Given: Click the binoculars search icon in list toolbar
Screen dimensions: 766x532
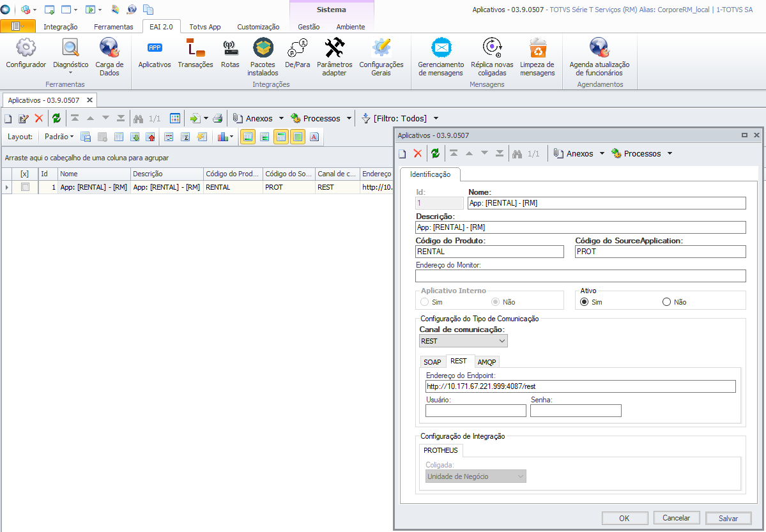Looking at the screenshot, I should [138, 118].
